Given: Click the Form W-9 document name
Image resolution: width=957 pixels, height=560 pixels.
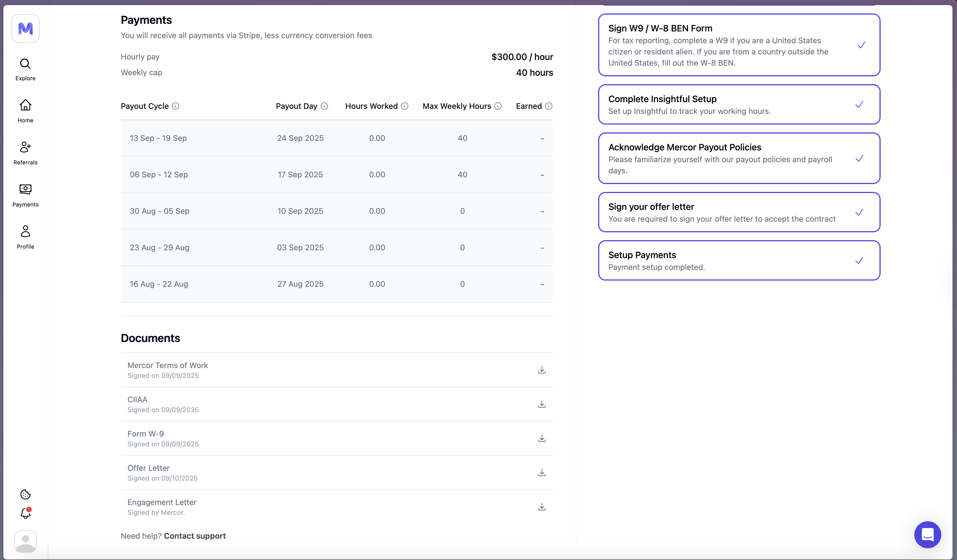Looking at the screenshot, I should 146,434.
